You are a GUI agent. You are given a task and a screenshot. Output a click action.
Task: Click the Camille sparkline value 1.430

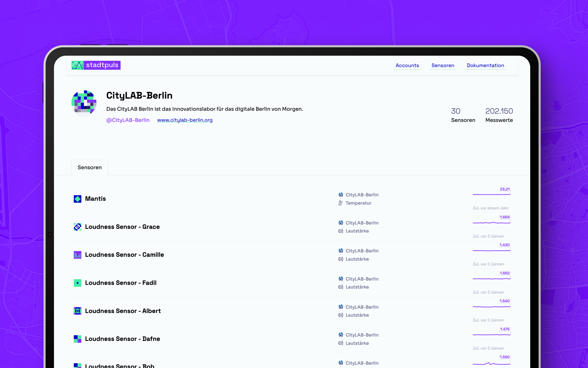click(x=504, y=245)
